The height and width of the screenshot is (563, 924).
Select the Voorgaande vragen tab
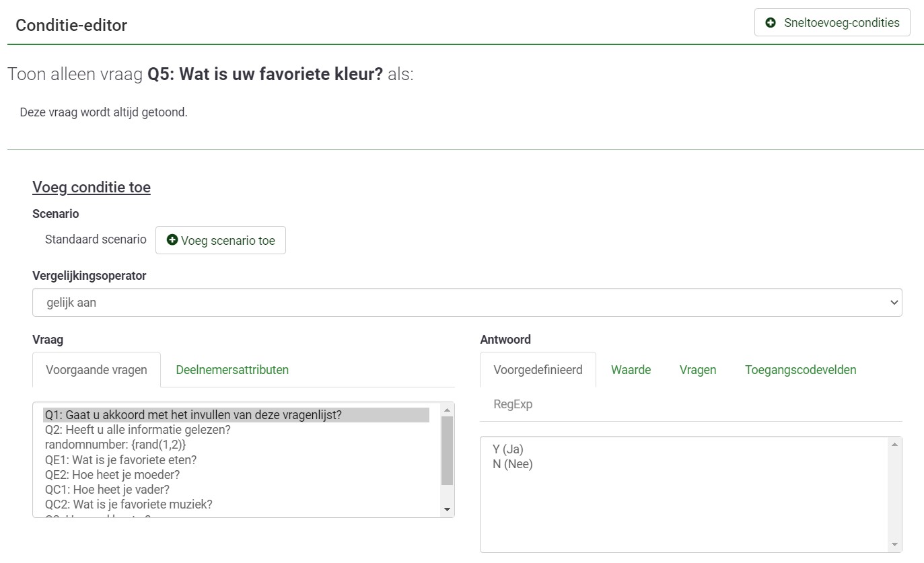96,370
